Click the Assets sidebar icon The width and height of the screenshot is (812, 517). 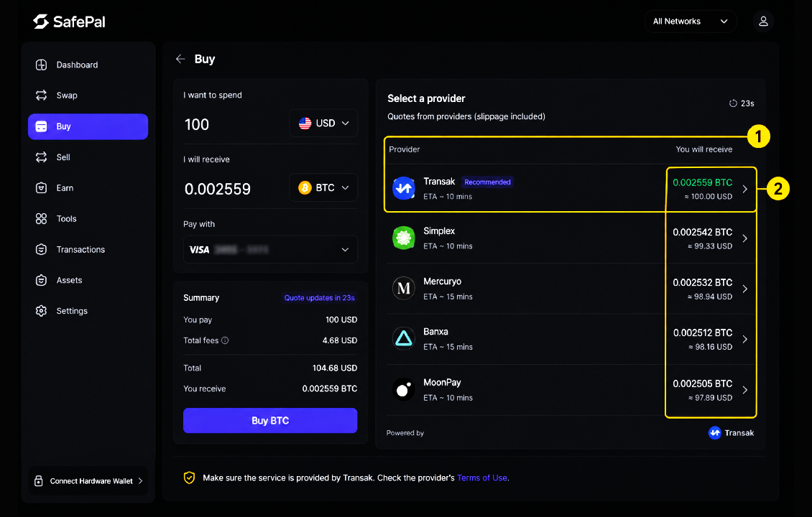(x=42, y=280)
